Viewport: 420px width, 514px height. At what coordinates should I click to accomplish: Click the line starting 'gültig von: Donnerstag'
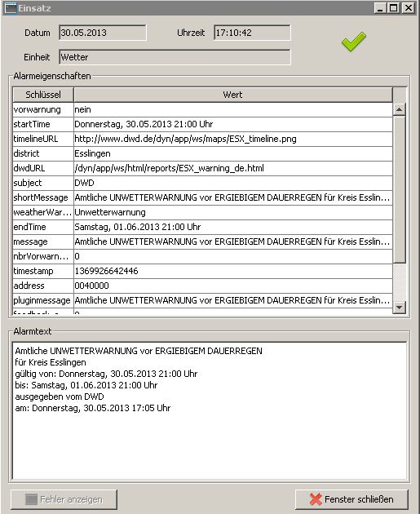click(x=106, y=374)
